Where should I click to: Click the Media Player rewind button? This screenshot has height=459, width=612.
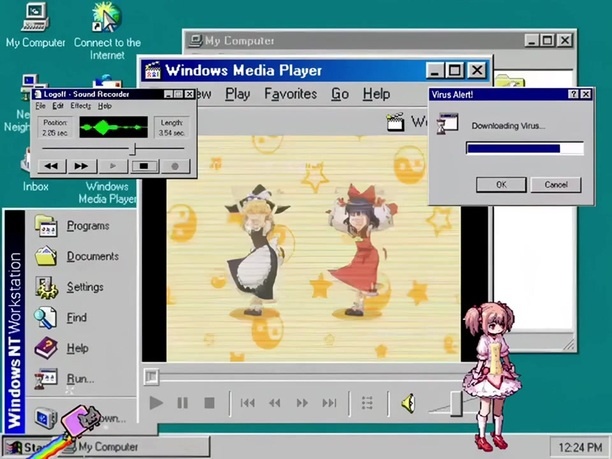[x=274, y=403]
